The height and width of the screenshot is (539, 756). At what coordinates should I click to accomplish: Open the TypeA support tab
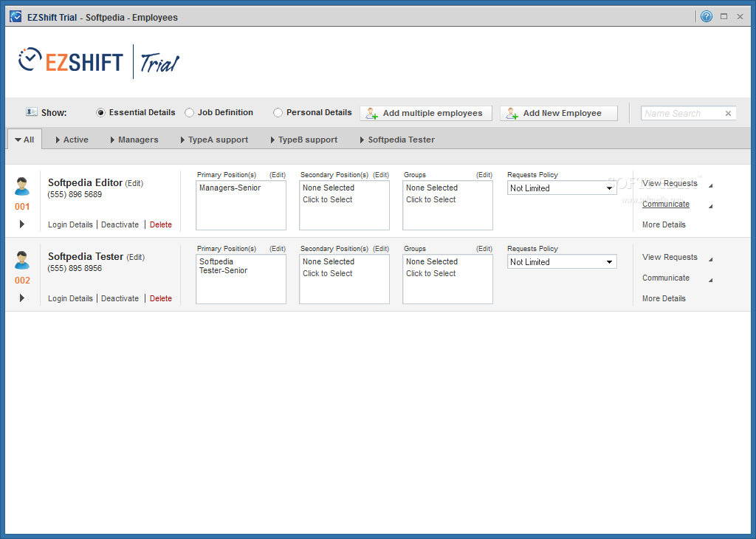214,140
